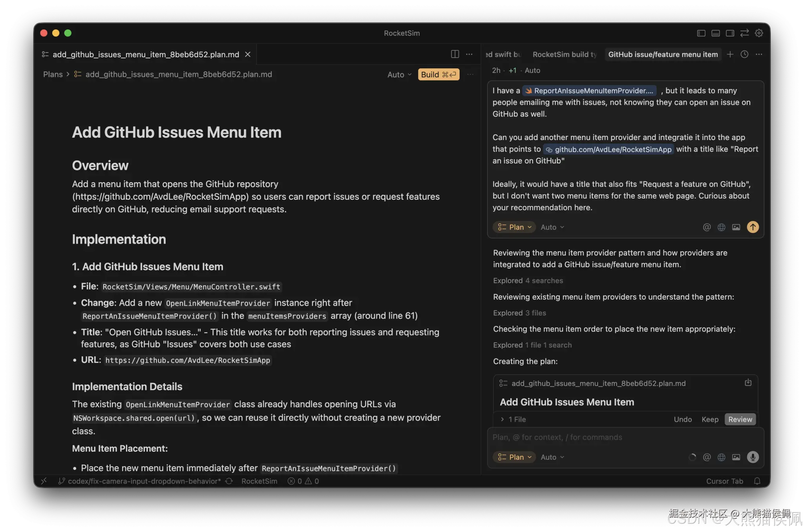
Task: Open the github.com/AvdLee/RocketSimApp link chip
Action: point(608,149)
